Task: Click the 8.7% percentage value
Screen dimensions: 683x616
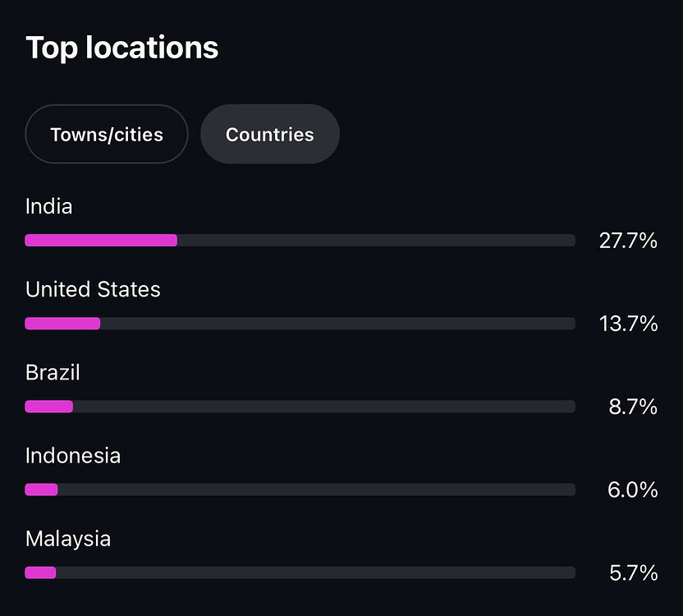Action: coord(633,407)
